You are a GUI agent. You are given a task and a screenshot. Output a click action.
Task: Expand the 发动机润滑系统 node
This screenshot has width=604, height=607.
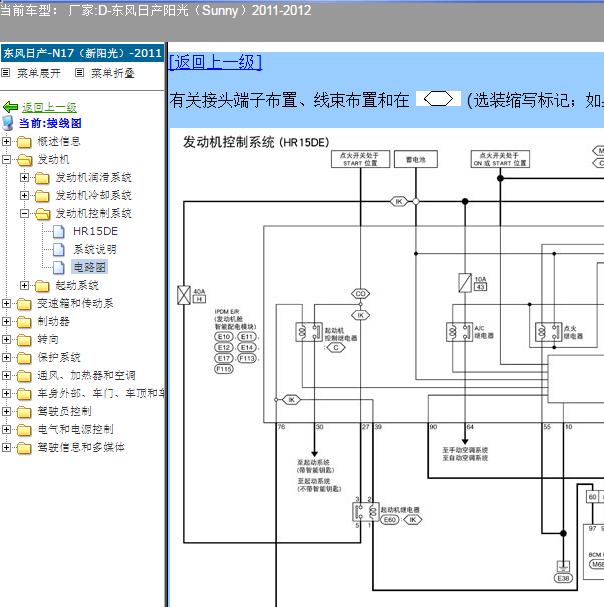tap(24, 177)
